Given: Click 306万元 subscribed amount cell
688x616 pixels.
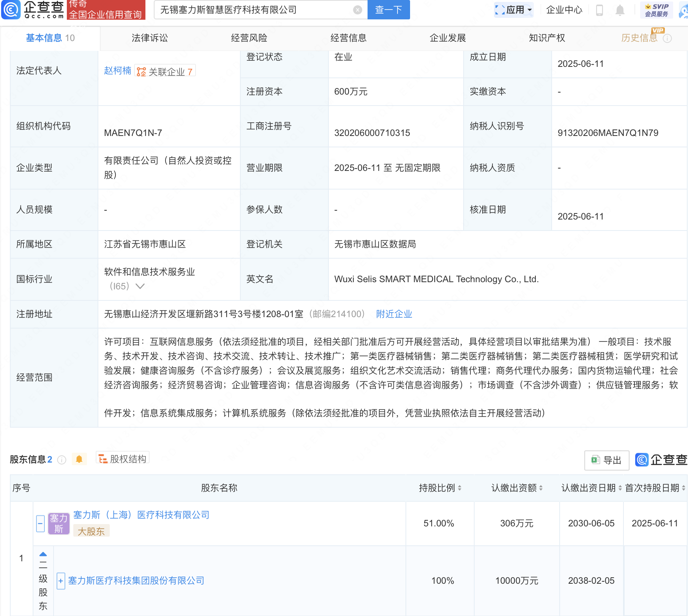Looking at the screenshot, I should pos(517,523).
